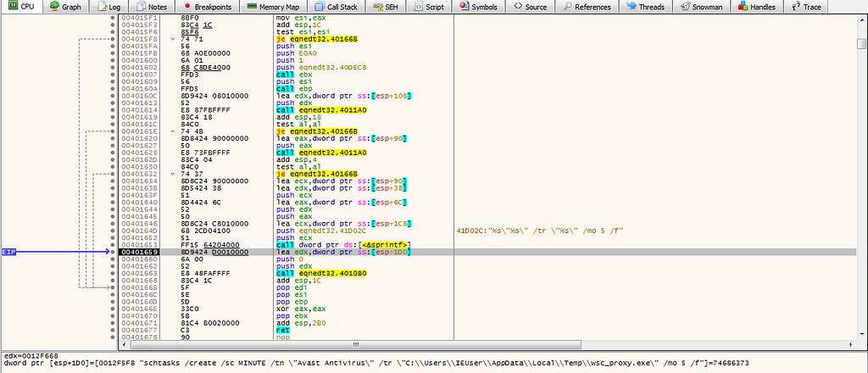
Task: Click the edx=0012F668 info line
Action: coord(31,355)
